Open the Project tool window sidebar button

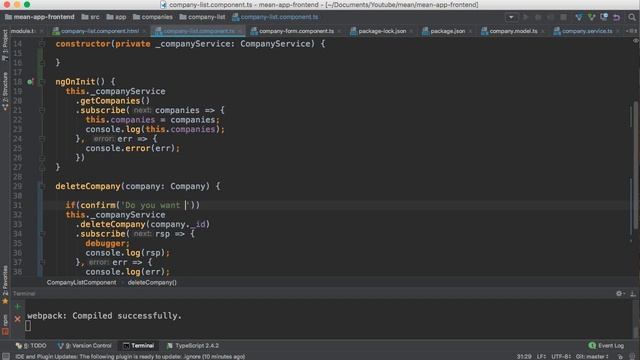[x=5, y=45]
